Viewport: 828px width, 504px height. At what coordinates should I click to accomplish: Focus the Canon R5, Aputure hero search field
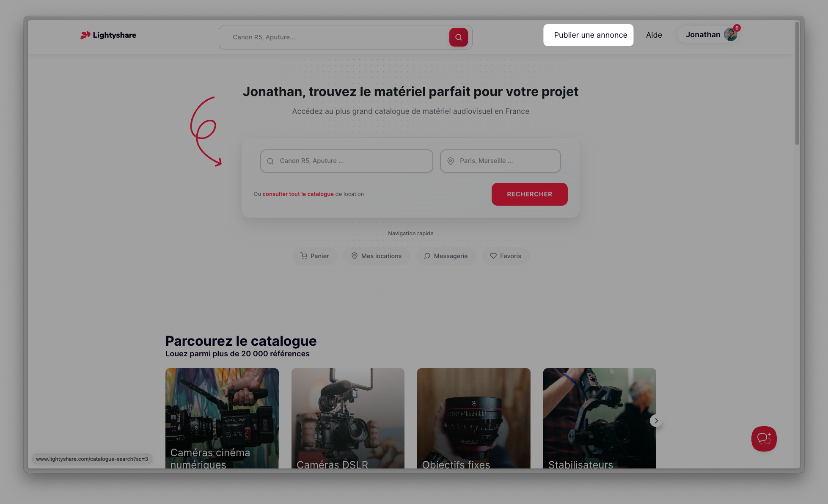click(x=347, y=161)
